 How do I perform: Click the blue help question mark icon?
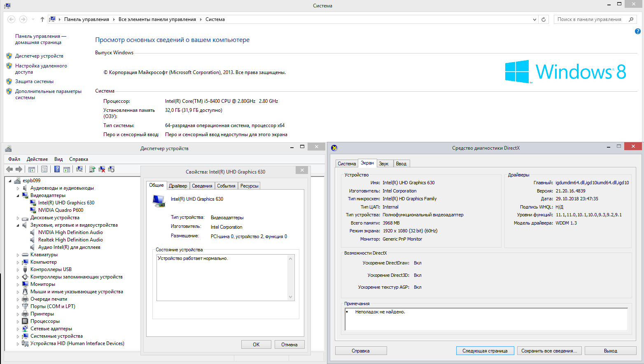point(637,31)
